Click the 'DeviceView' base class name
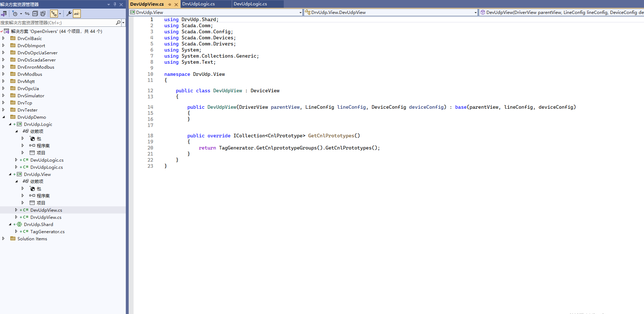Screen dimensions: 644x314 click(265, 91)
